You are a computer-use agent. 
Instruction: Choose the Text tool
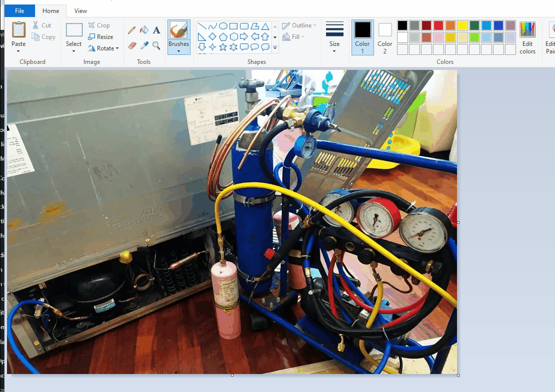(x=156, y=30)
